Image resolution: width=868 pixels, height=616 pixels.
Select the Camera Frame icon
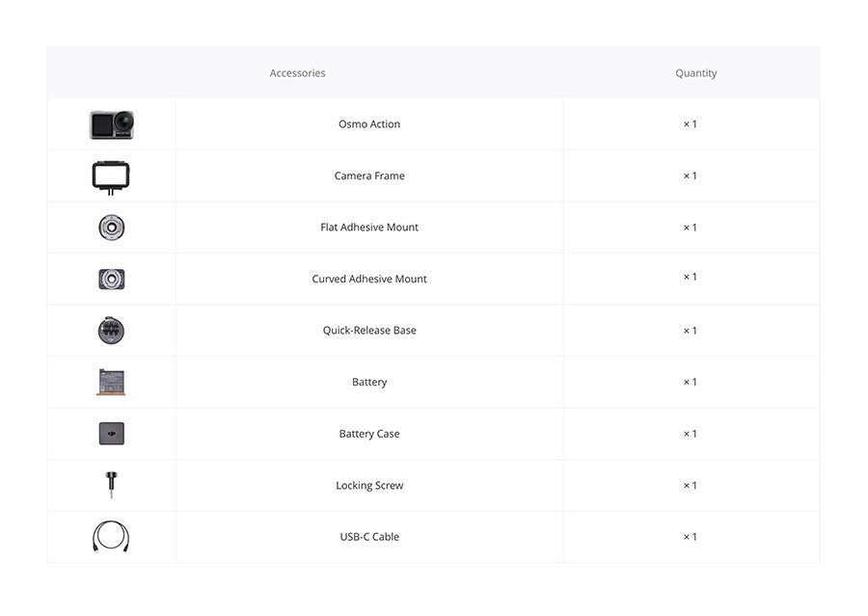click(x=111, y=177)
